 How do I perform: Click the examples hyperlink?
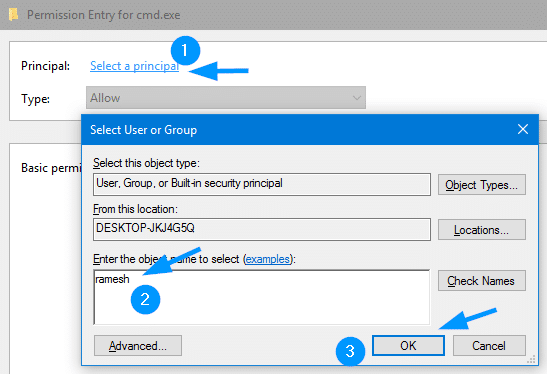pos(268,259)
